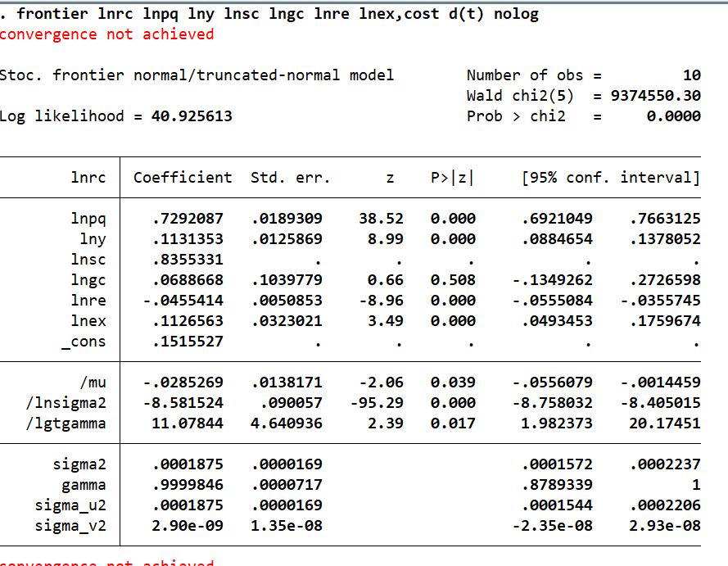Click the sigma_v2 row label
The height and width of the screenshot is (566, 728).
(70, 526)
